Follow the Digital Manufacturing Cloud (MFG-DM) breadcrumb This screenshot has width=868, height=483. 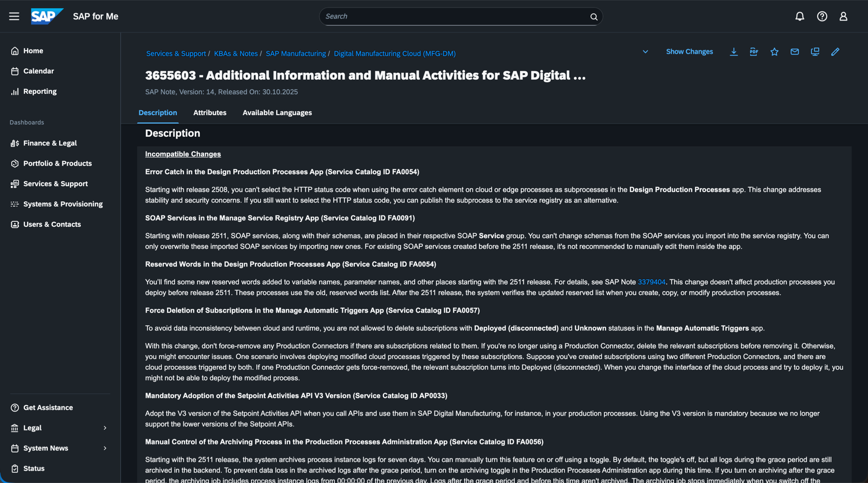(394, 54)
